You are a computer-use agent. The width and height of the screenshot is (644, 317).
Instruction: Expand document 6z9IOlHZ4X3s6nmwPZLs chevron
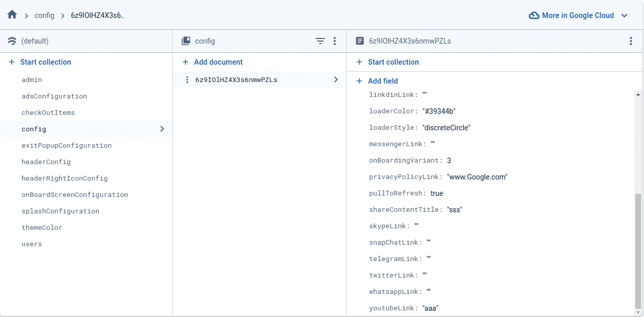(x=336, y=80)
